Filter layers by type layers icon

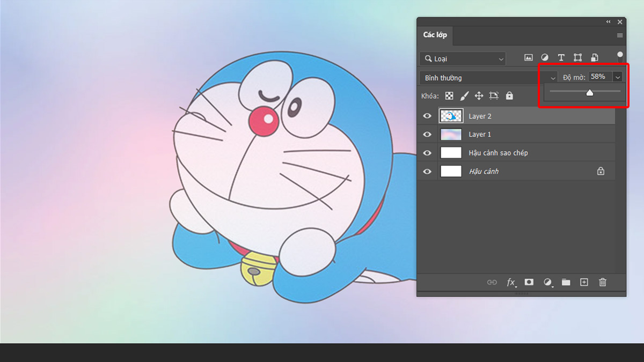pyautogui.click(x=561, y=57)
